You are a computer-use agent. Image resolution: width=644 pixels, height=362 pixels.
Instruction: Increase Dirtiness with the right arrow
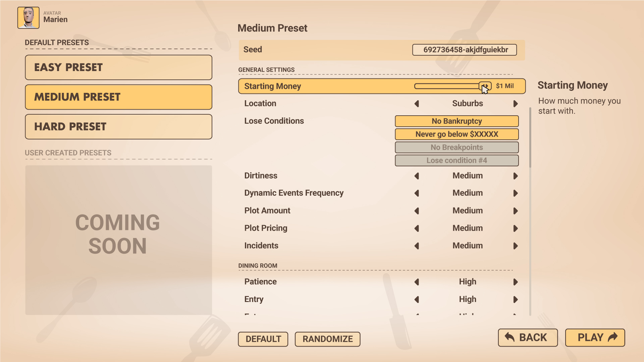[x=516, y=176]
